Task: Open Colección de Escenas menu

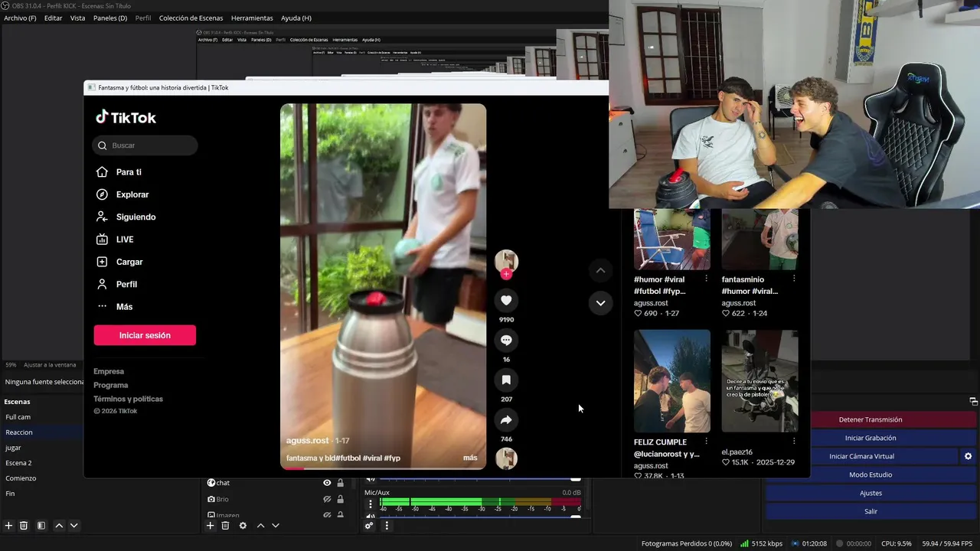Action: click(191, 18)
